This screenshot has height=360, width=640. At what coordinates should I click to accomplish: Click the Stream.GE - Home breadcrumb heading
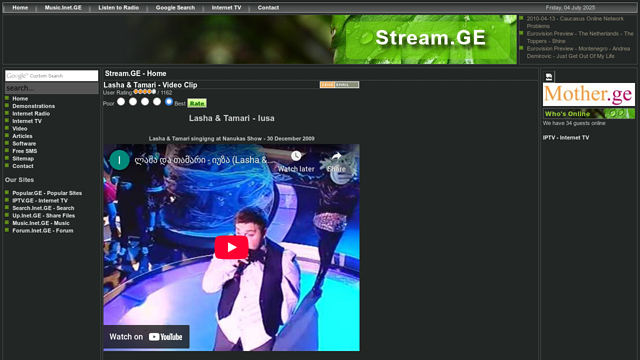(x=136, y=73)
